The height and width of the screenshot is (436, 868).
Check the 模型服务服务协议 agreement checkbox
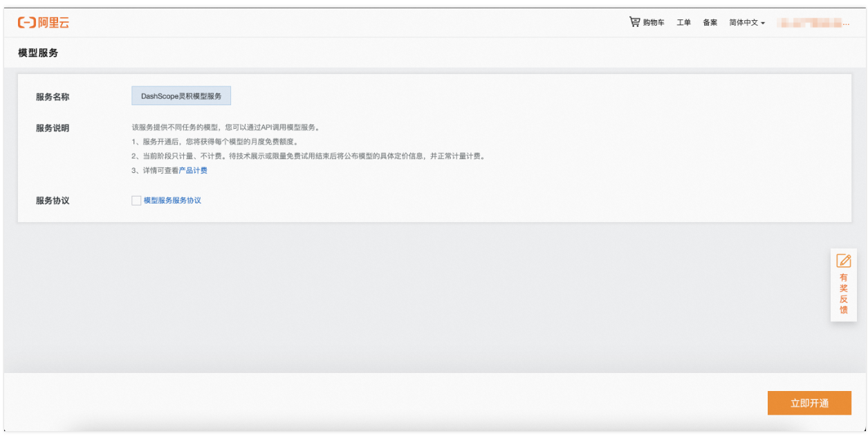point(136,201)
